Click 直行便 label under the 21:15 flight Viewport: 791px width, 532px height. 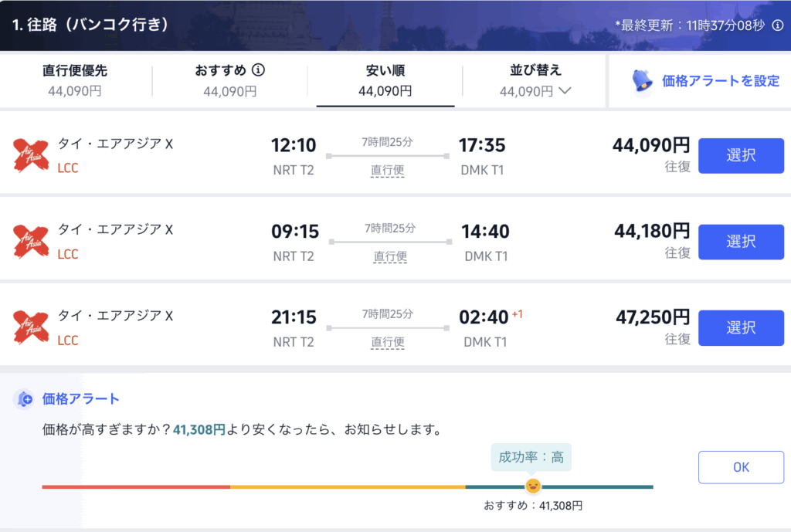pyautogui.click(x=388, y=341)
